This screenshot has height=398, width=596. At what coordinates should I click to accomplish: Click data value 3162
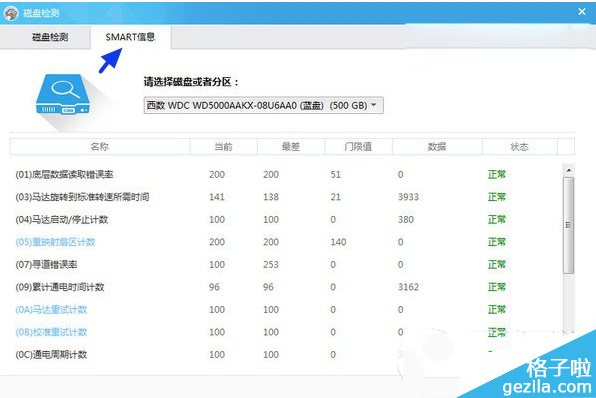point(408,287)
